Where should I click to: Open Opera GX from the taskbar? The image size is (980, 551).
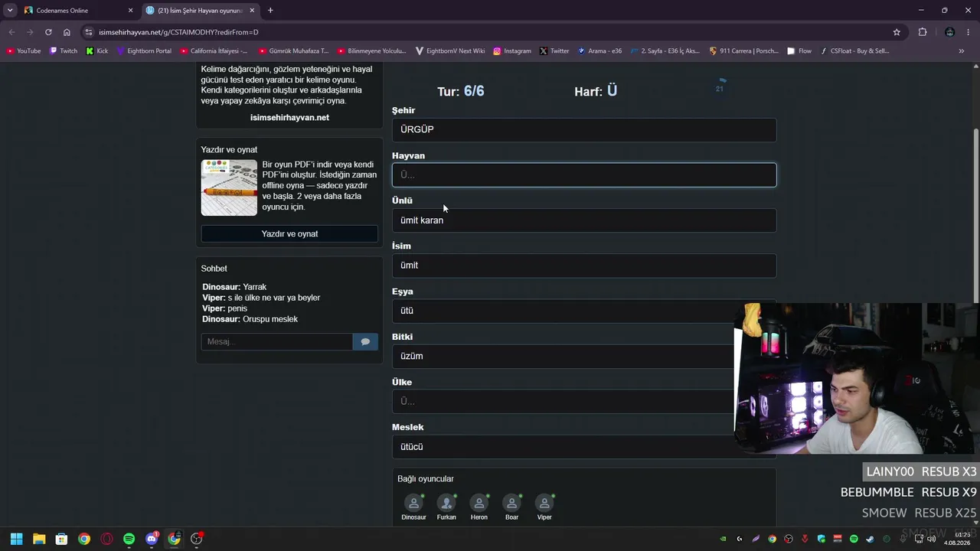pos(106,539)
